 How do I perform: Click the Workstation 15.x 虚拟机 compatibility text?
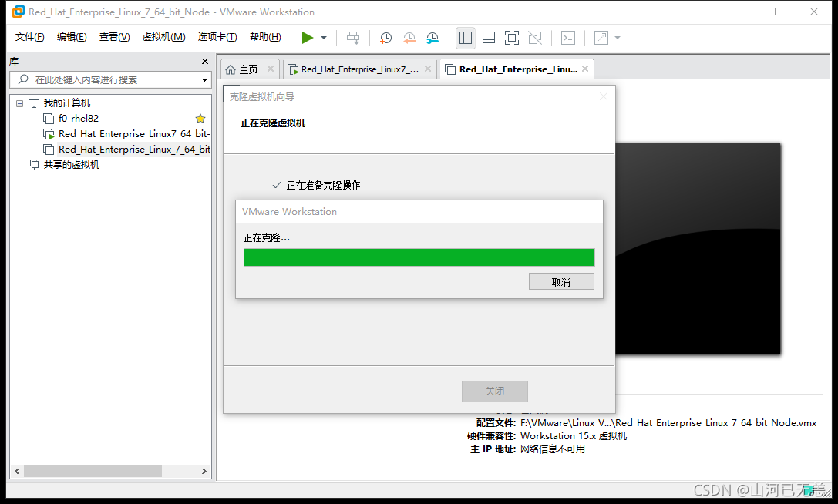[574, 436]
